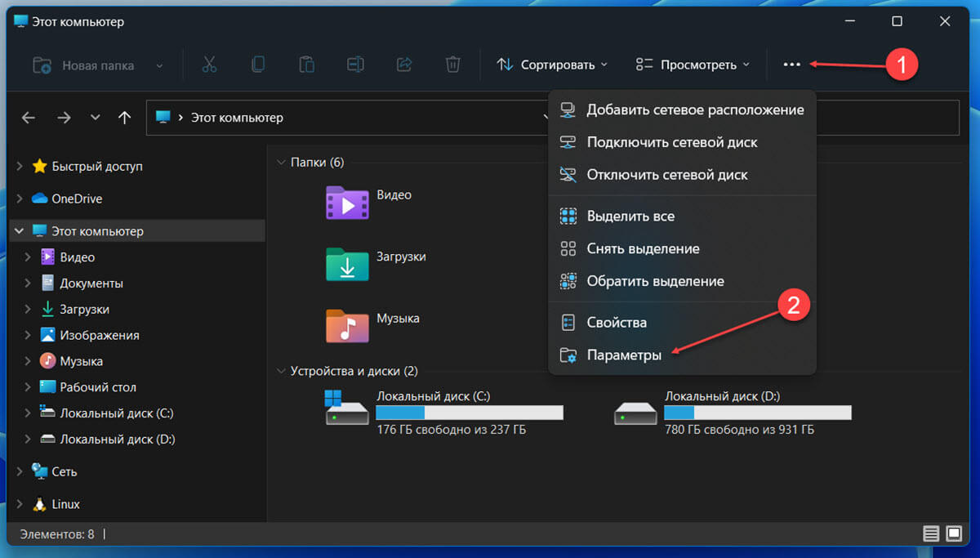The height and width of the screenshot is (558, 980).
Task: Click the D: drive usage bar
Action: [758, 413]
